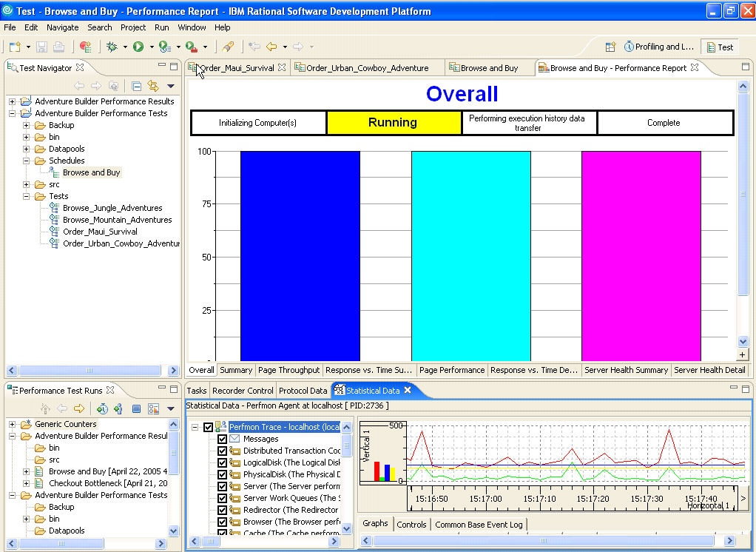
Task: Click the report chart icon in Performance Test Runs
Action: (x=153, y=408)
